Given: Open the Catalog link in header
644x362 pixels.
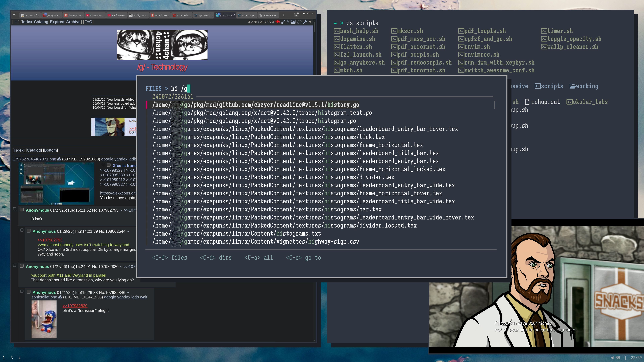Looking at the screenshot, I should [x=41, y=22].
